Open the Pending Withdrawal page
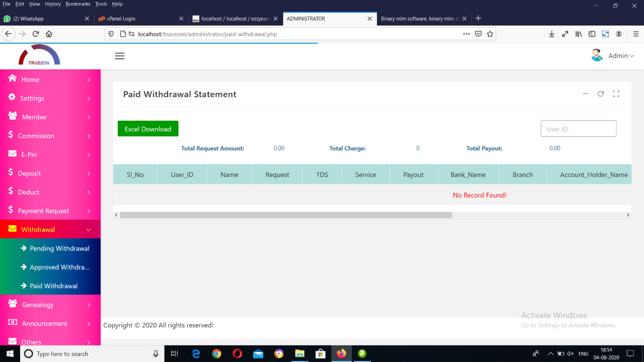Screen dimensions: 644x362 point(59,248)
